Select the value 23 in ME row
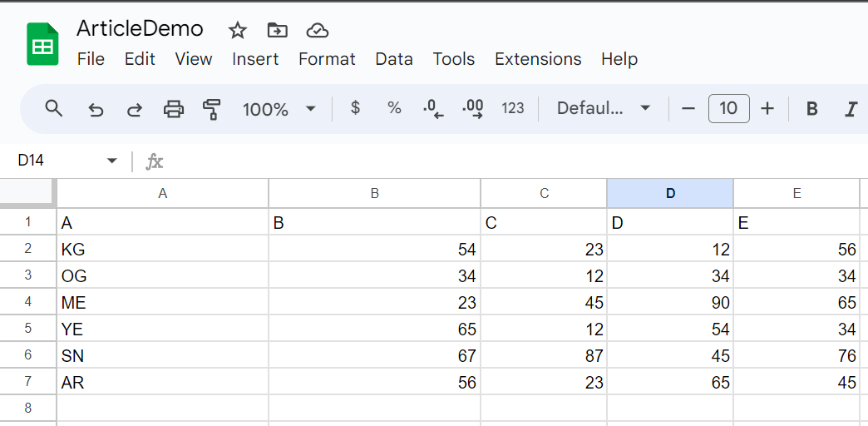 click(x=374, y=302)
